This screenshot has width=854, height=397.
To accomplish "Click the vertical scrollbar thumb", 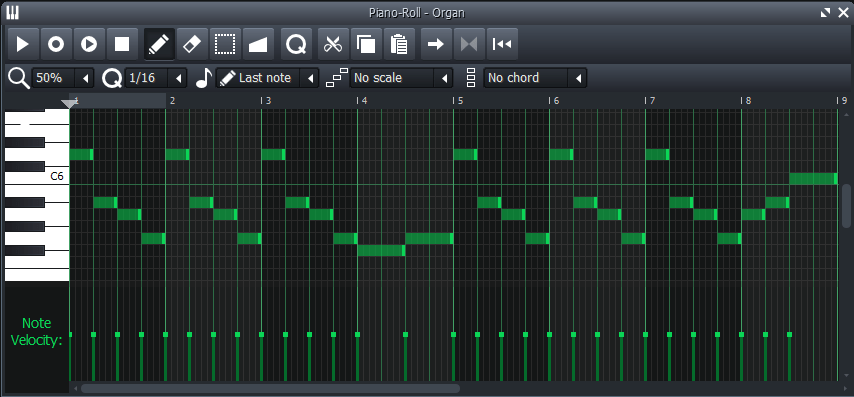I will point(846,206).
